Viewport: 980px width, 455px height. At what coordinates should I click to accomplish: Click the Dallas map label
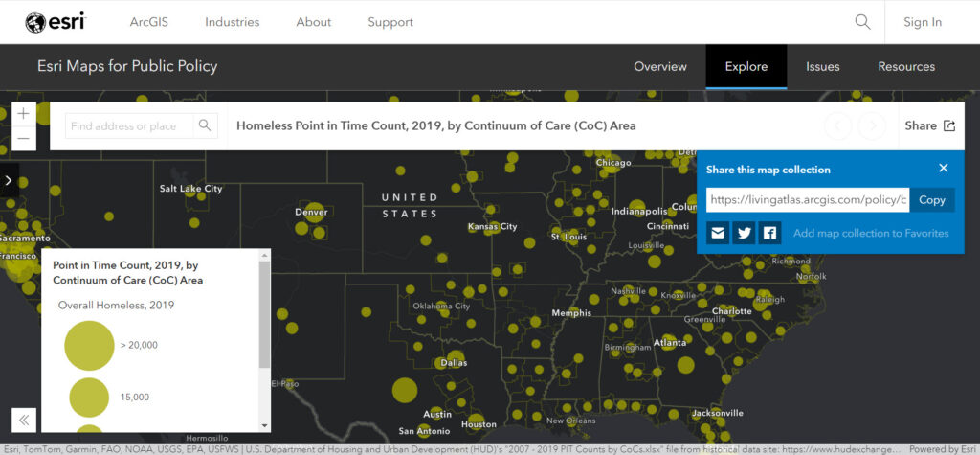coord(454,362)
